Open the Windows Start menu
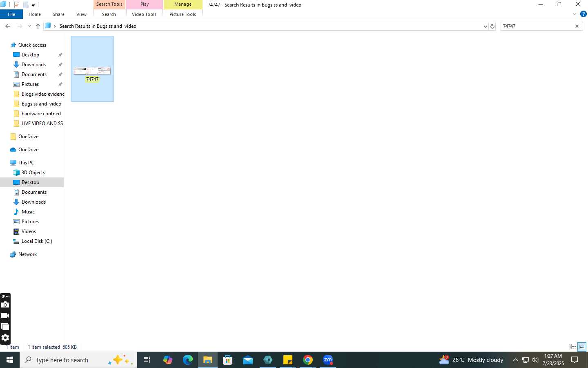The height and width of the screenshot is (368, 588). 10,360
